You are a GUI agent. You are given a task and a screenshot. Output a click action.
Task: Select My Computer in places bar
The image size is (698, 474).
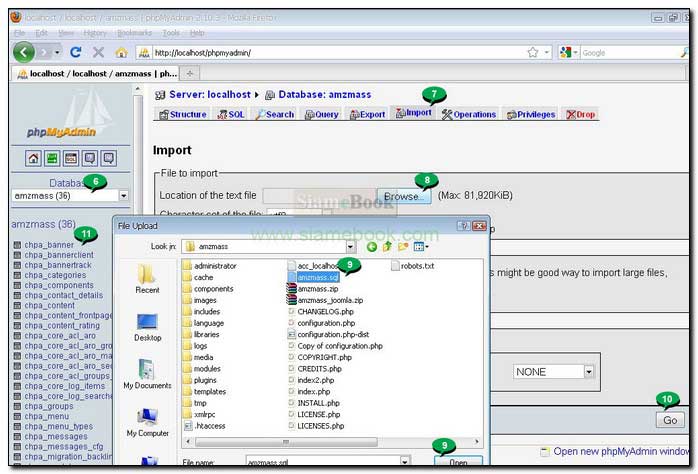click(x=147, y=423)
